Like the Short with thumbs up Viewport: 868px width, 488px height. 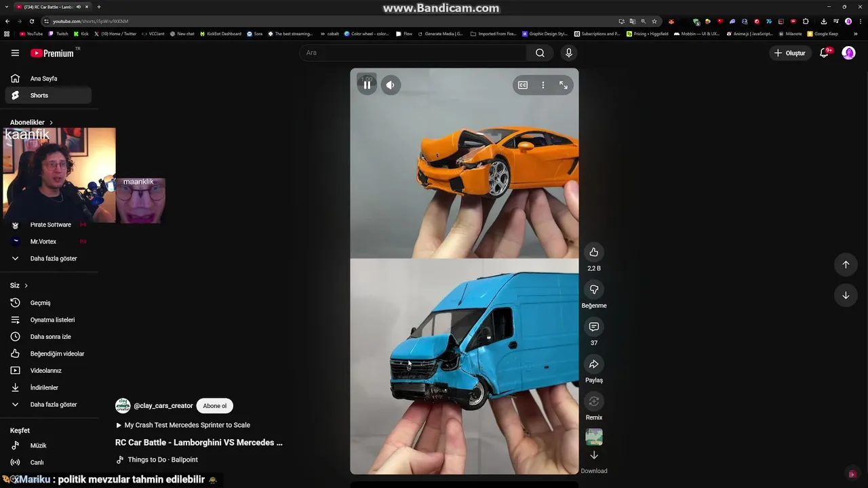coord(594,252)
